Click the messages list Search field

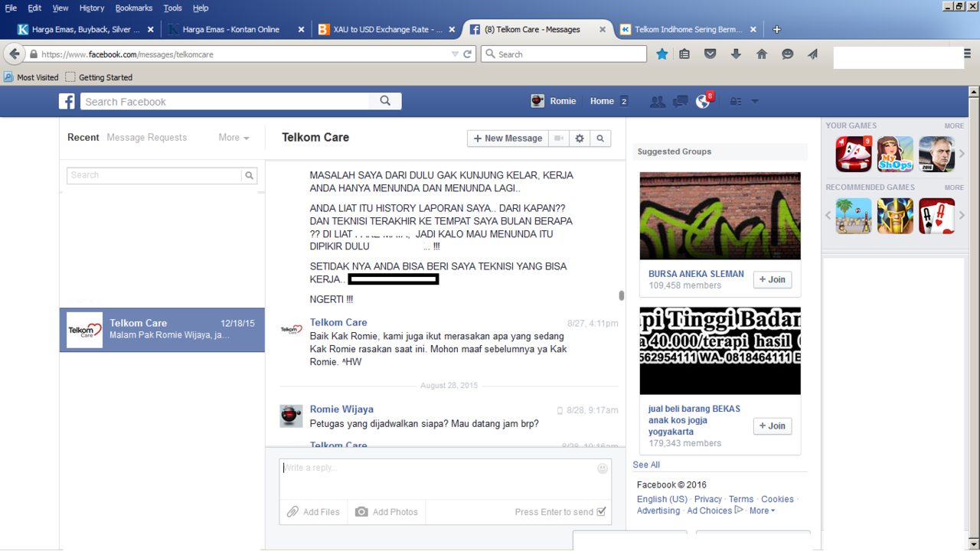coord(155,175)
